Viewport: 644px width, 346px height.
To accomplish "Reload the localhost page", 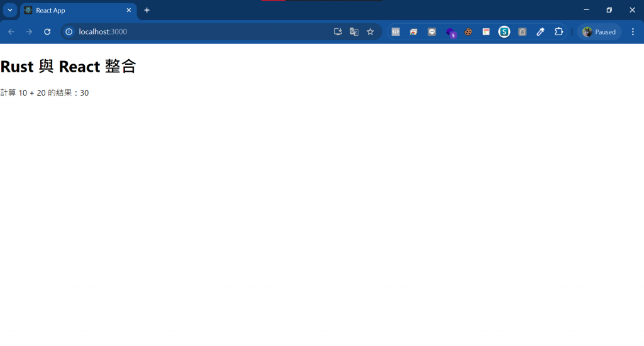I will [47, 31].
